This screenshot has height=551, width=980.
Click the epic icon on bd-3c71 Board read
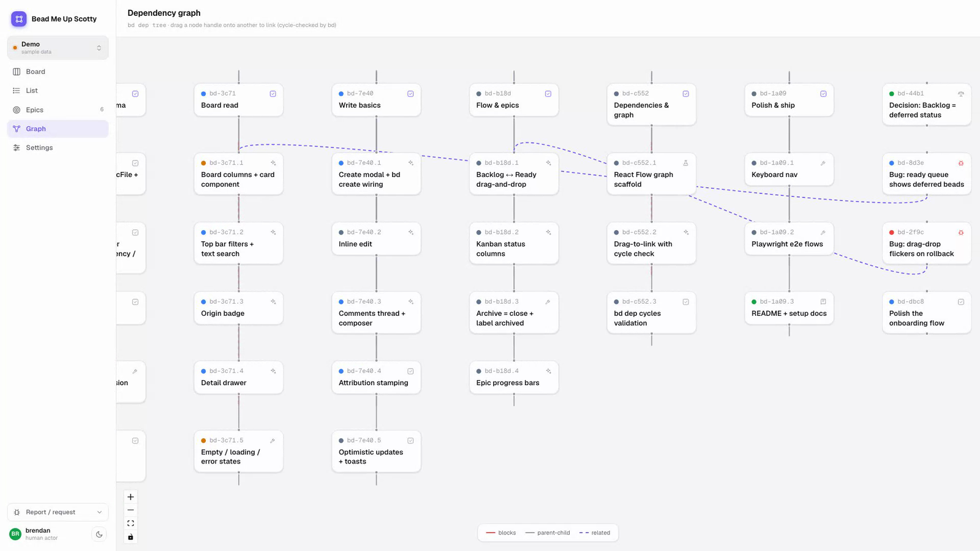point(273,94)
